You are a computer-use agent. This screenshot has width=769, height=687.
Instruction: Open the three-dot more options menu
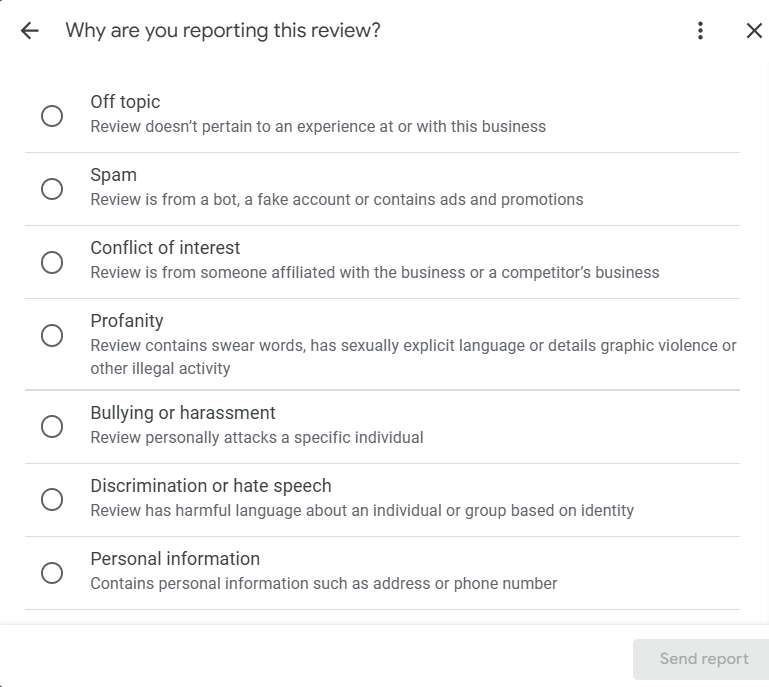pyautogui.click(x=700, y=30)
